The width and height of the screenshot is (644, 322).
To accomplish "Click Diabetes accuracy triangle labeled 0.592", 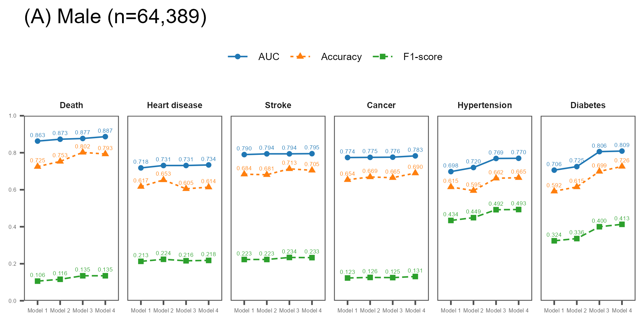I will point(554,190).
